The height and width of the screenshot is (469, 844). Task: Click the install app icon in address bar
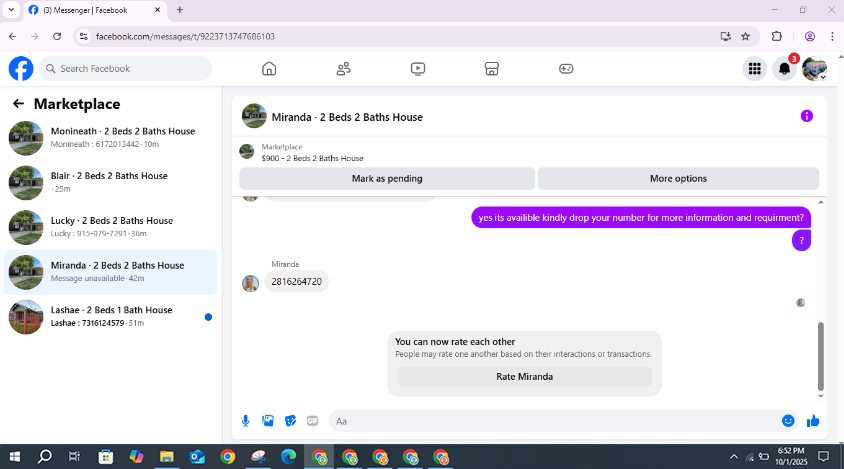point(726,37)
